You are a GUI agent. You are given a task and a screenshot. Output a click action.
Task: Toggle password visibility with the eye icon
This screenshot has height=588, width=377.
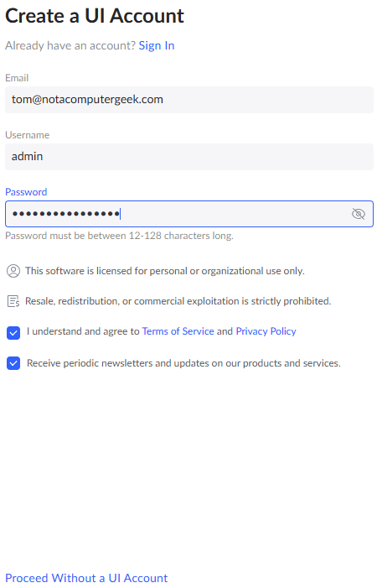coord(358,214)
